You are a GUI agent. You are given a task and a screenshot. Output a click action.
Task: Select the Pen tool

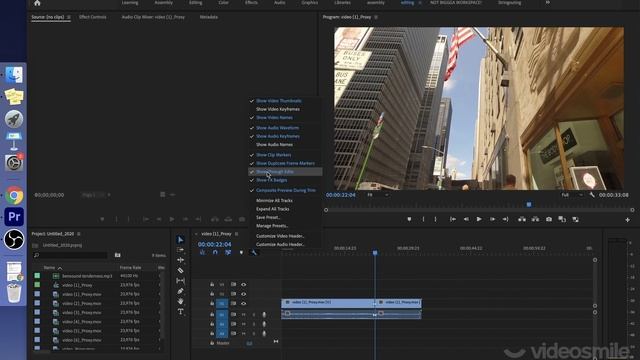coord(180,291)
